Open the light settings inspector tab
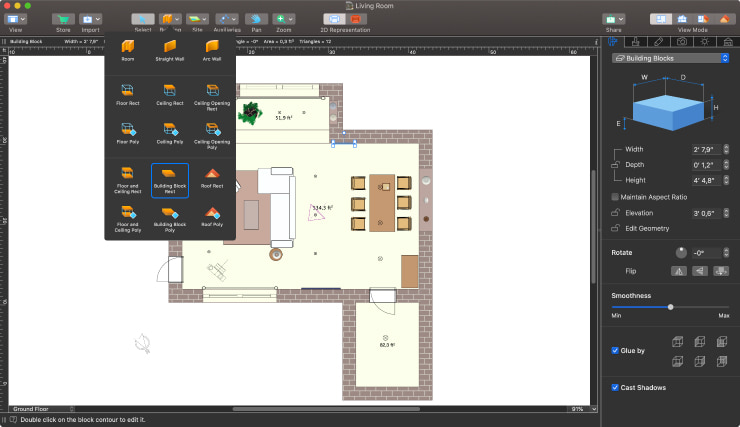The image size is (740, 427). click(x=705, y=42)
